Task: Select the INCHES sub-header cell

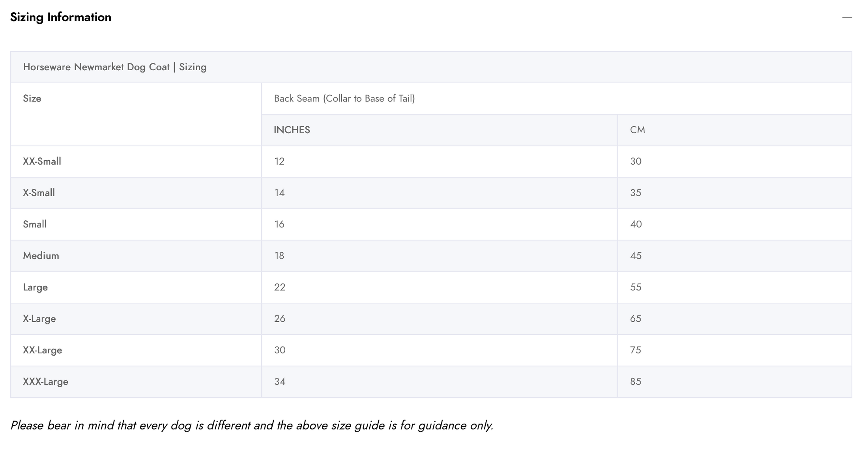Action: coord(292,130)
